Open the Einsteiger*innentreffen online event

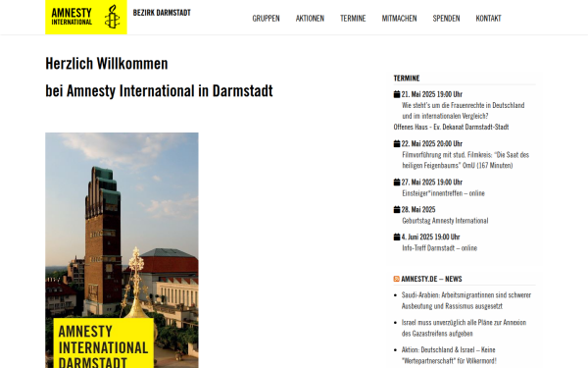[x=443, y=193]
